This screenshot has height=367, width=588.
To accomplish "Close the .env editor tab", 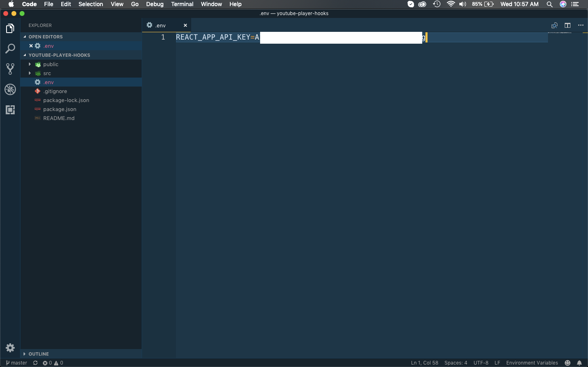I will pyautogui.click(x=185, y=25).
